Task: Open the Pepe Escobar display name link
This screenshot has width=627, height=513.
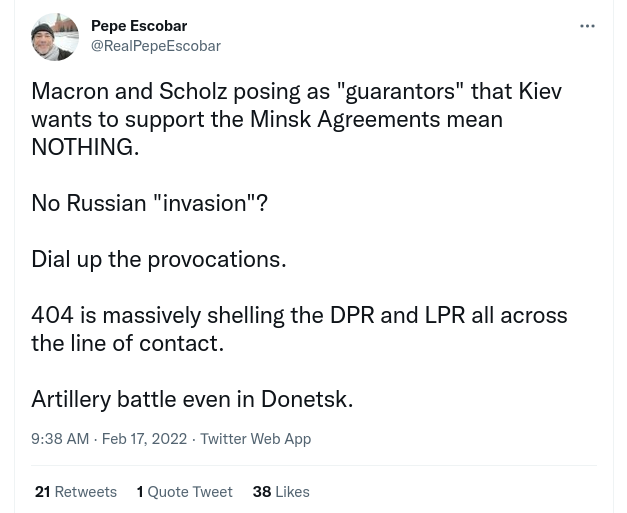Action: pos(139,26)
